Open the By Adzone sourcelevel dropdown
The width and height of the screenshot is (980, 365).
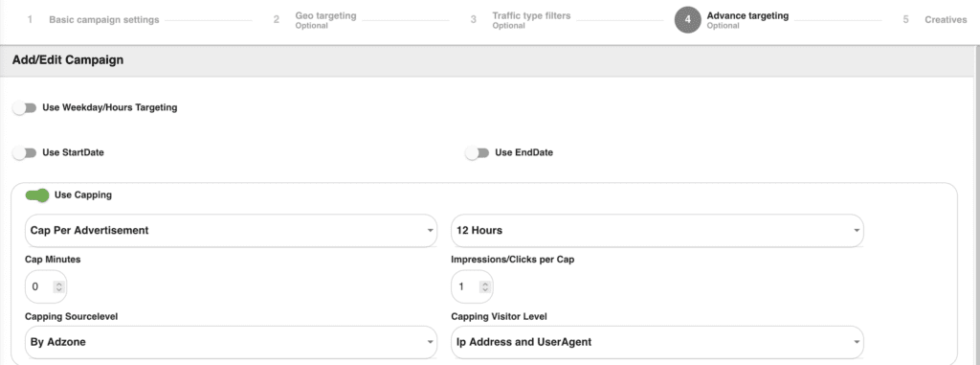[x=231, y=342]
